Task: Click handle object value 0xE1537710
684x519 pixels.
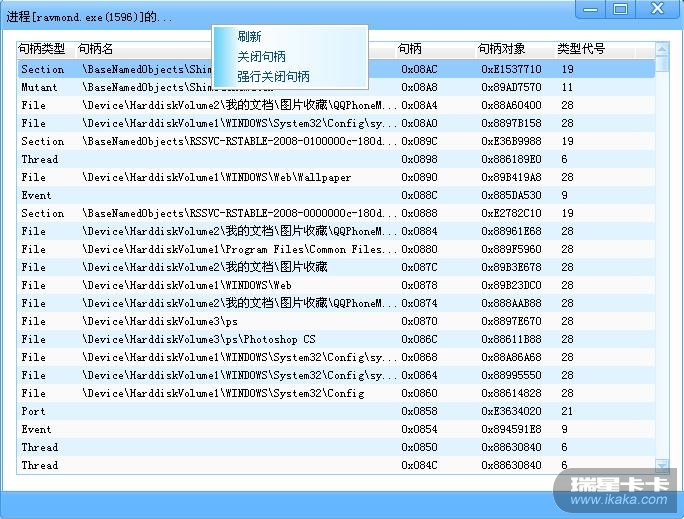Action: [511, 69]
